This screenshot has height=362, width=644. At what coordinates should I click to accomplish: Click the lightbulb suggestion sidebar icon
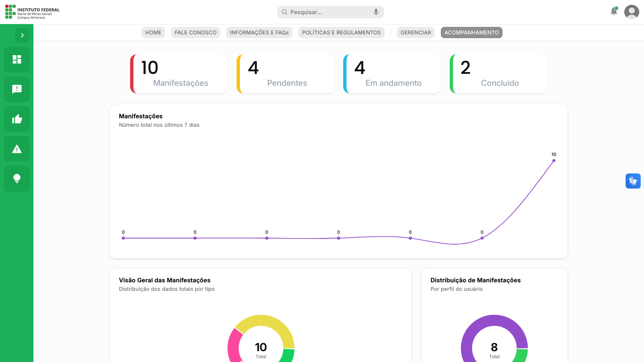tap(17, 179)
